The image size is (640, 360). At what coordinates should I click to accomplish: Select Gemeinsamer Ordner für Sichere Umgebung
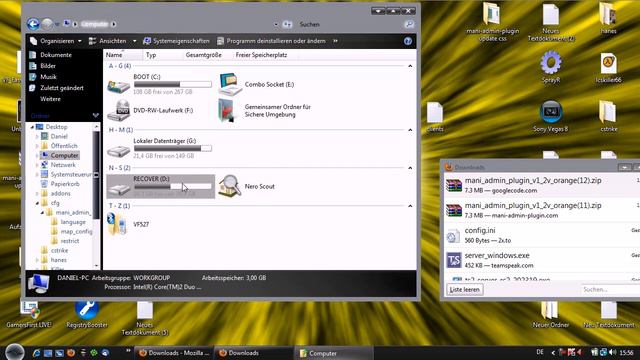pyautogui.click(x=264, y=111)
